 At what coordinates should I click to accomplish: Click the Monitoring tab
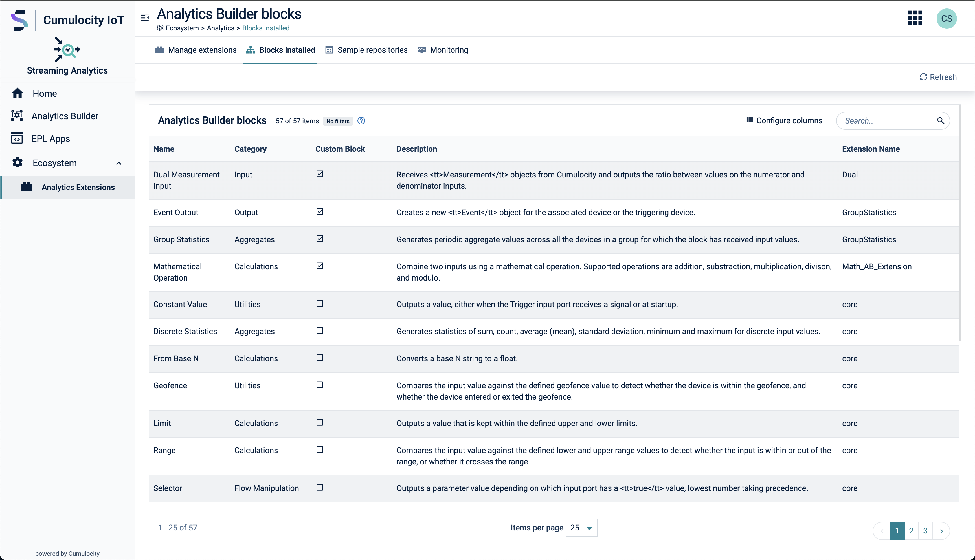click(x=443, y=50)
